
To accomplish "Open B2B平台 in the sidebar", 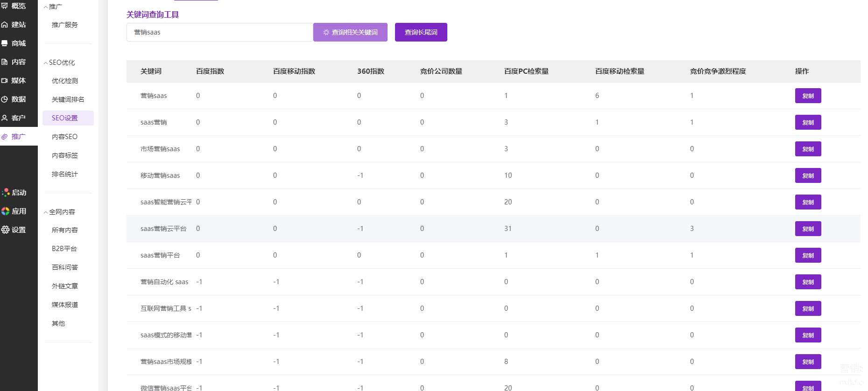I will click(x=64, y=249).
